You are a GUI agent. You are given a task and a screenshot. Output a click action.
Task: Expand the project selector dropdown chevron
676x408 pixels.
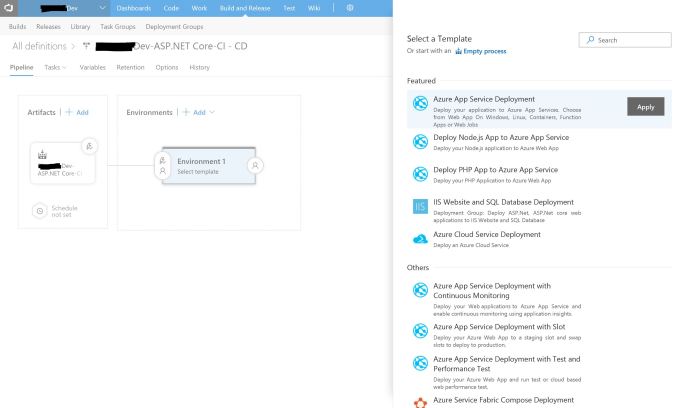point(102,8)
